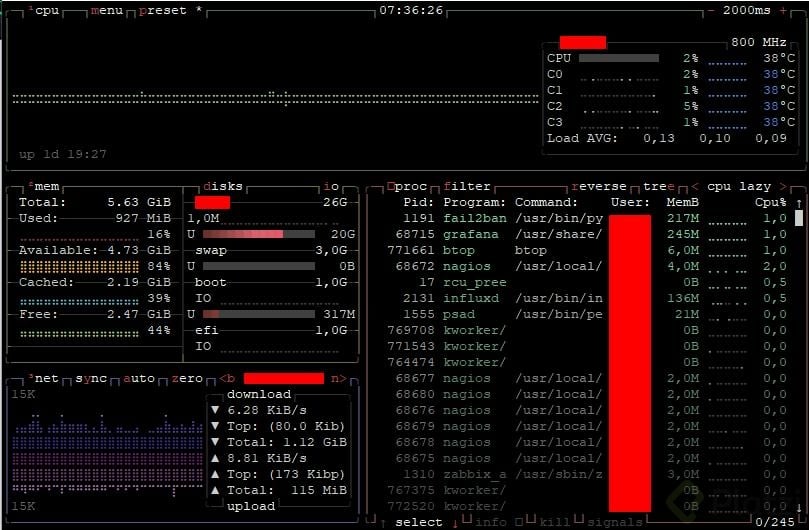Click the Pid: column header
Viewport: 809px width, 530px height.
point(419,202)
